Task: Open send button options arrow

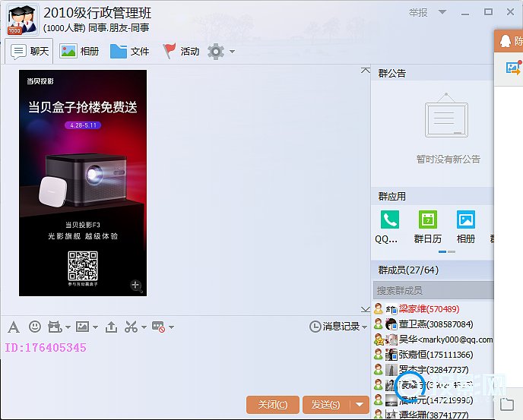Action: 360,405
